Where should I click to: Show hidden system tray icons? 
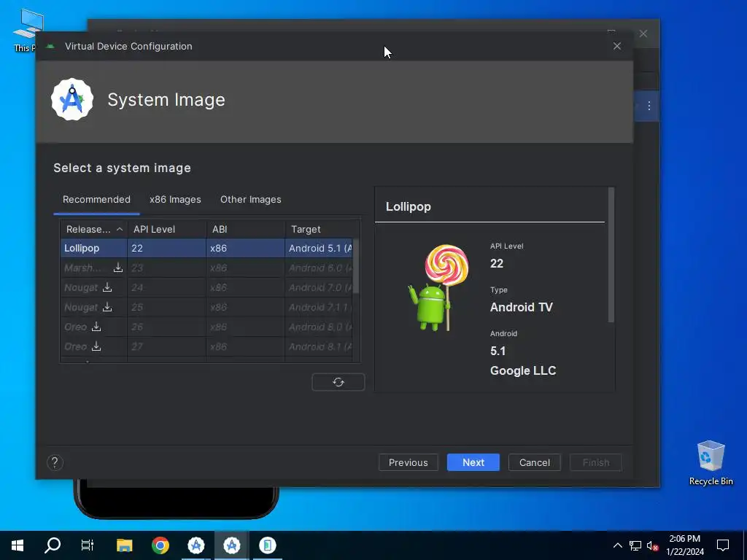click(617, 545)
